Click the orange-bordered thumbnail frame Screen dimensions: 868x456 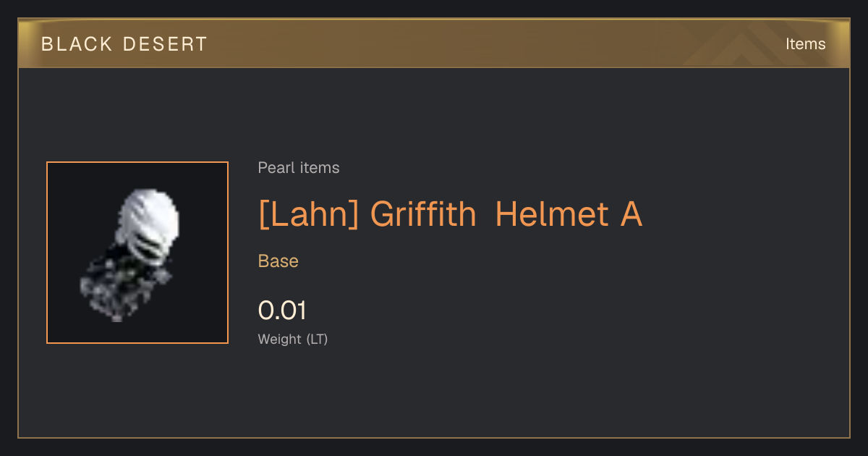(x=137, y=253)
